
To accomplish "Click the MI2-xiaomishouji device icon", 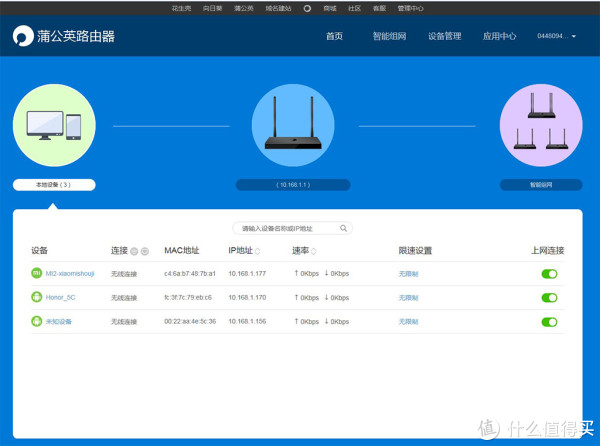I will tap(37, 273).
